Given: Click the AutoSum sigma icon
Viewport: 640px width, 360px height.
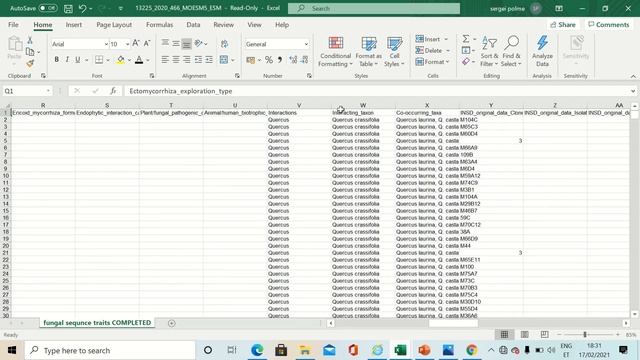Looking at the screenshot, I should [466, 39].
